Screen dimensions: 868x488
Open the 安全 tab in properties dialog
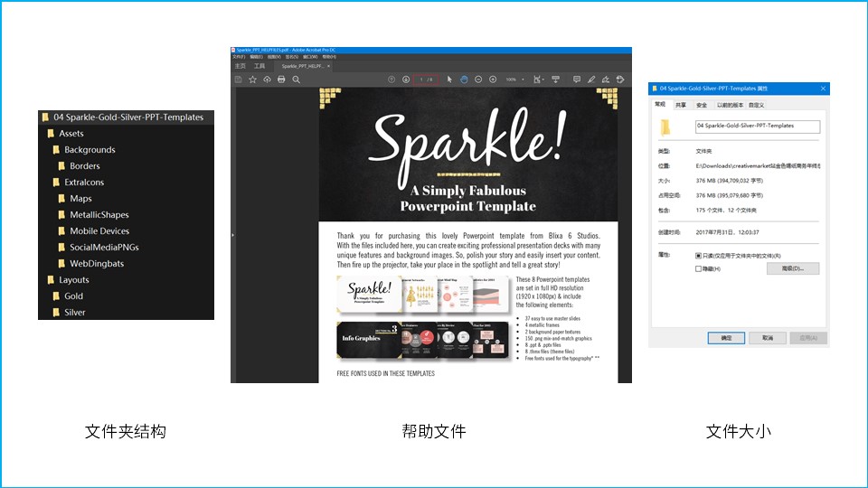702,105
